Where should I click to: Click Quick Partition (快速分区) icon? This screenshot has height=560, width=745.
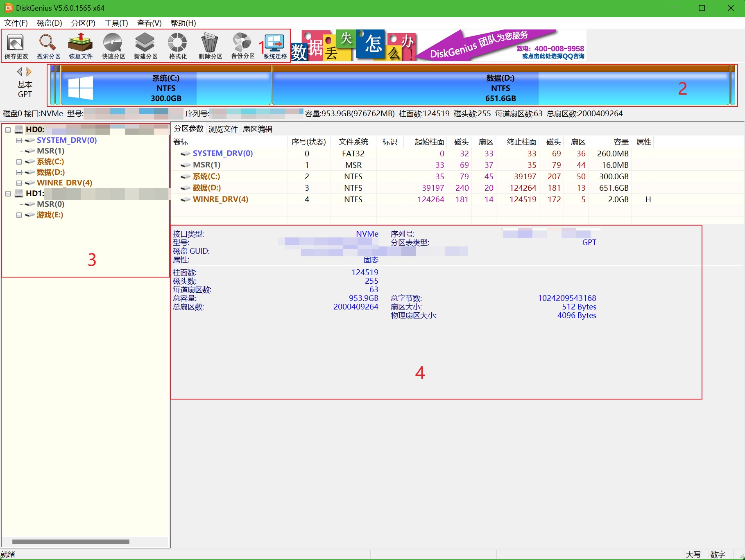113,46
